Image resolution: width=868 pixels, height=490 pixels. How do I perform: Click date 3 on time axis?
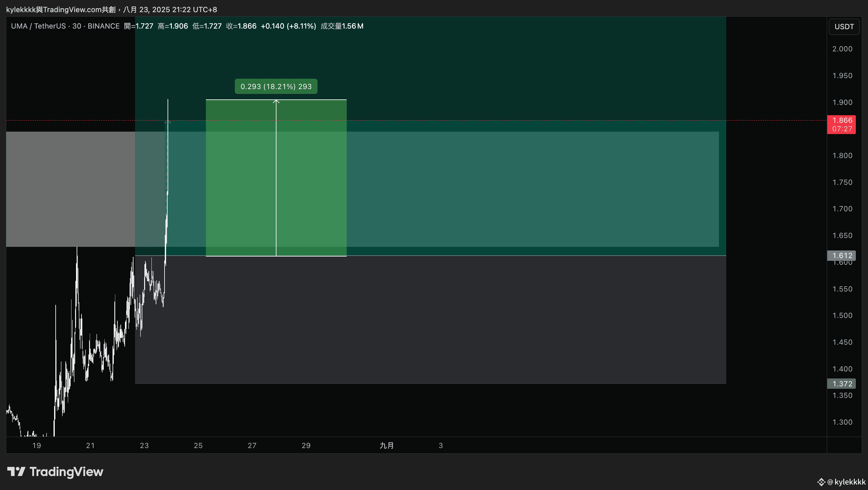click(441, 446)
